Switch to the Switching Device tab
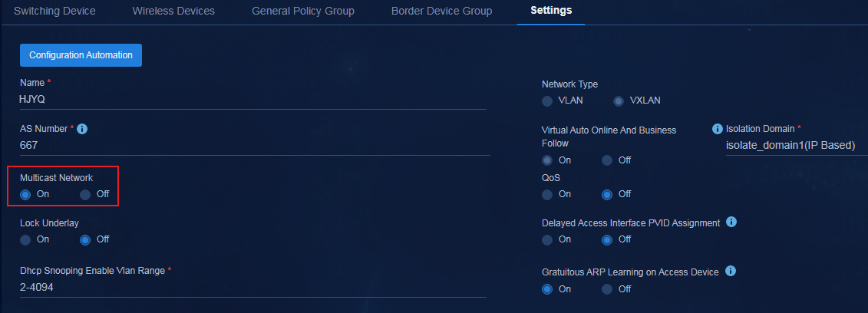Screen dimensions: 868x313 pyautogui.click(x=54, y=11)
